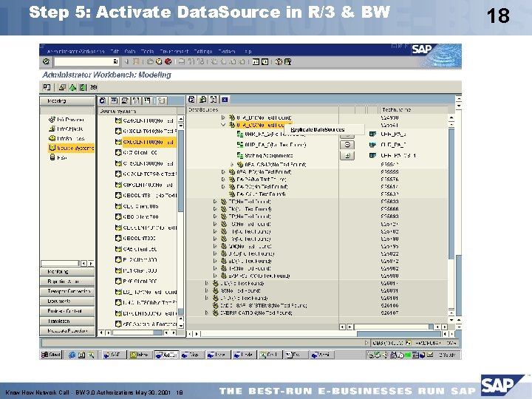
Task: Click the plus assignment button beside Staffing Assignments
Action: (347, 156)
